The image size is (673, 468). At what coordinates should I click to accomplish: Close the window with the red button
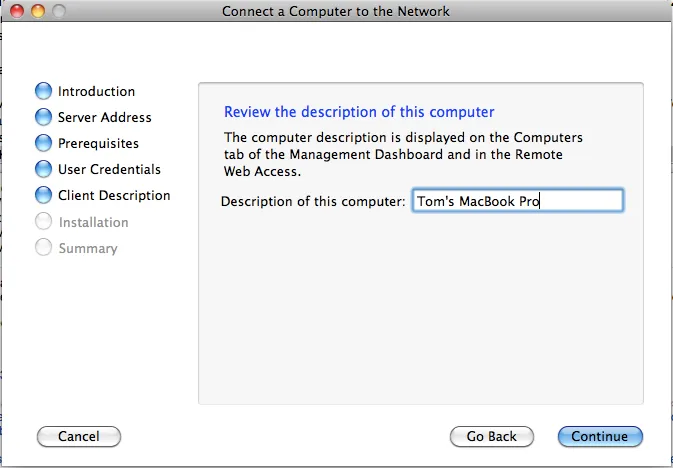point(17,11)
